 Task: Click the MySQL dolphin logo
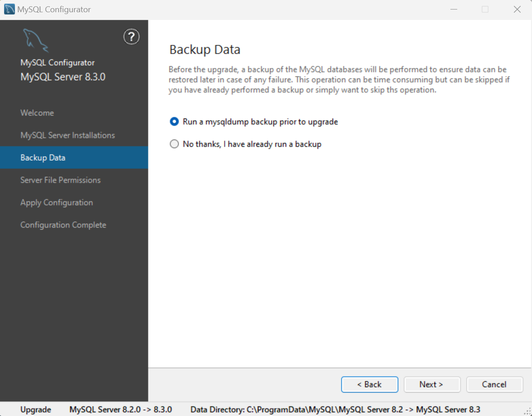(x=35, y=40)
